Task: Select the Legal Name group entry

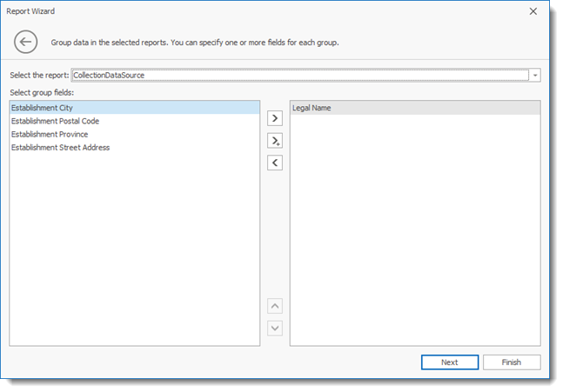Action: 312,109
